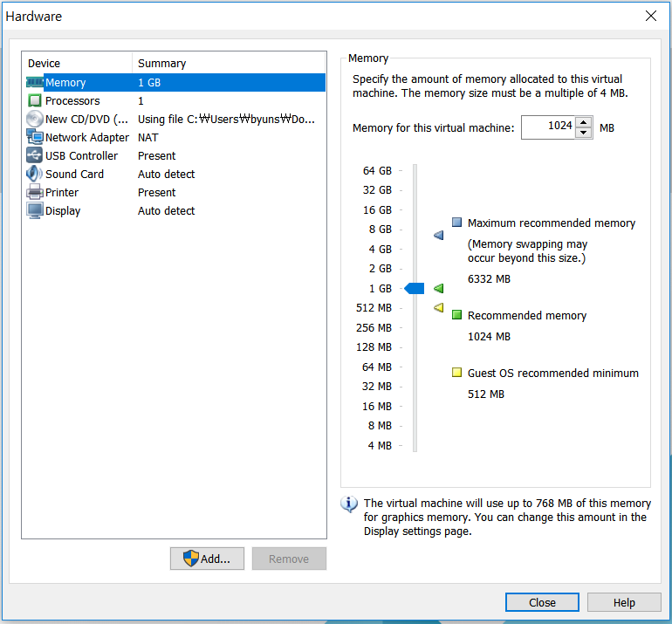
Task: Click the Processors chip icon
Action: tap(34, 100)
